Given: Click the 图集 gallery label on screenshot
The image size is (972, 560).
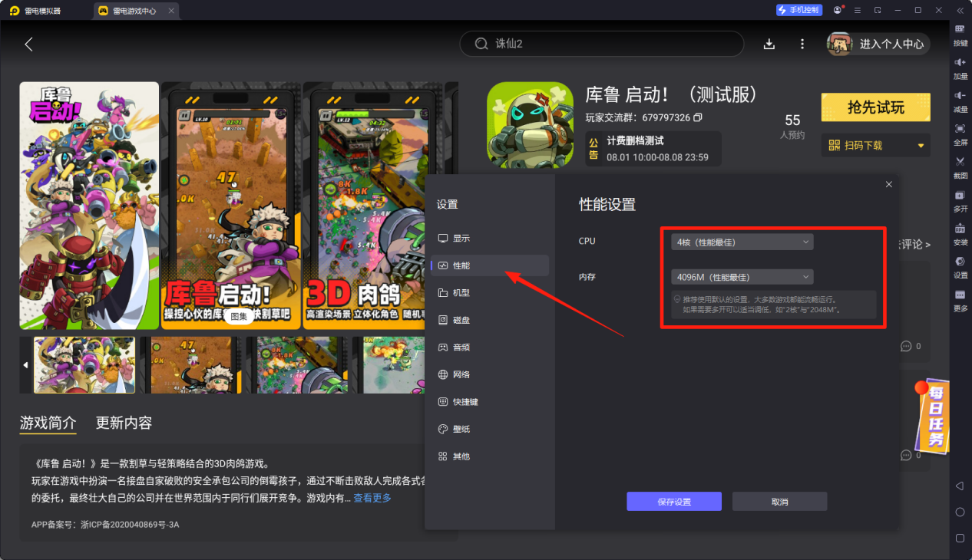Looking at the screenshot, I should click(239, 316).
